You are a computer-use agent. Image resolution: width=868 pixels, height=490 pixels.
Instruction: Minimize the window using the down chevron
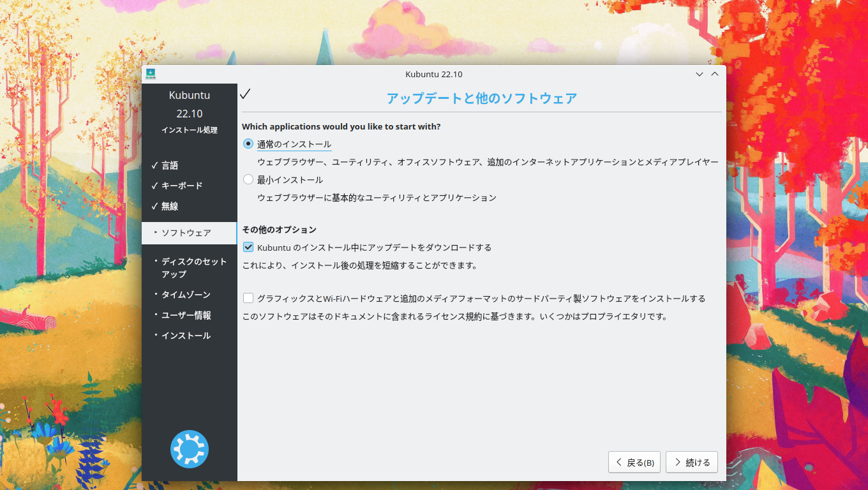coord(700,74)
